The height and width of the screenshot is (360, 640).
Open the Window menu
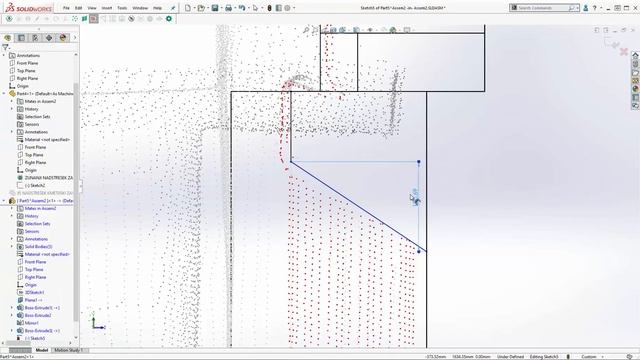140,8
